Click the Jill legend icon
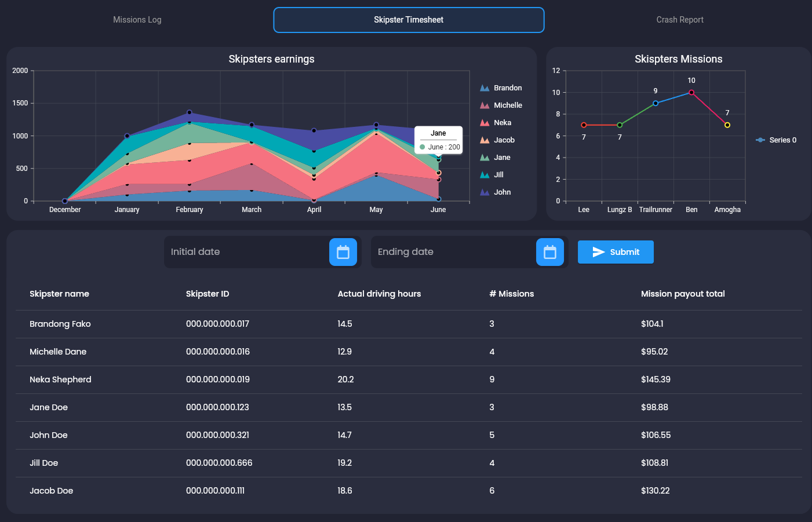Image resolution: width=812 pixels, height=522 pixels. point(485,175)
